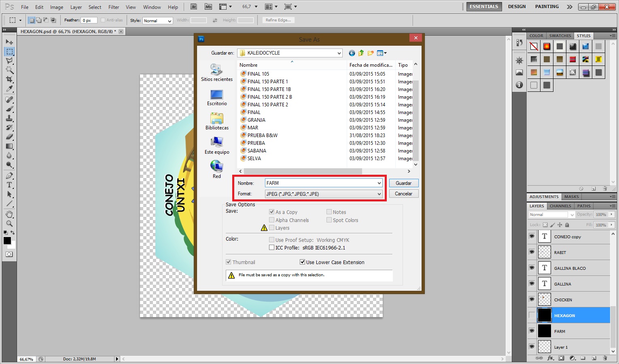This screenshot has width=619, height=364.
Task: Select the Brush tool
Action: click(x=9, y=109)
